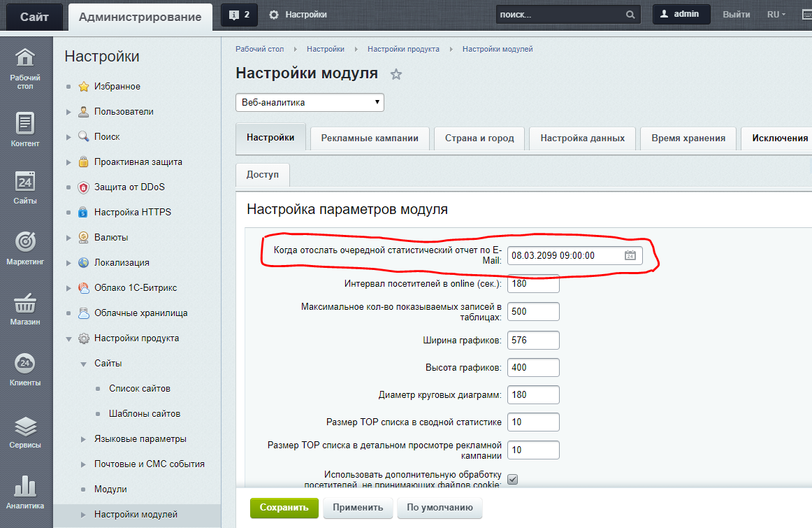812x528 pixels.
Task: Expand the Поиск tree node
Action: click(68, 137)
